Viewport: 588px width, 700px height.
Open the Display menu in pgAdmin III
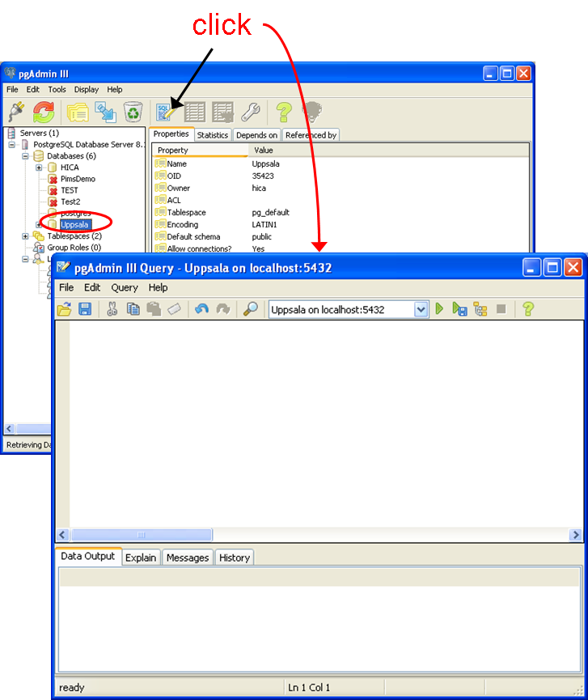[86, 90]
